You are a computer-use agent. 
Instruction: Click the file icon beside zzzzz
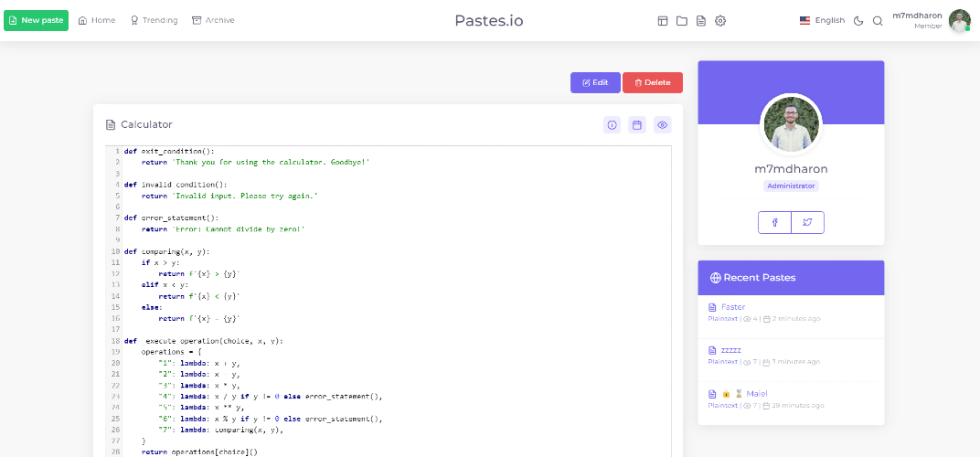click(712, 350)
